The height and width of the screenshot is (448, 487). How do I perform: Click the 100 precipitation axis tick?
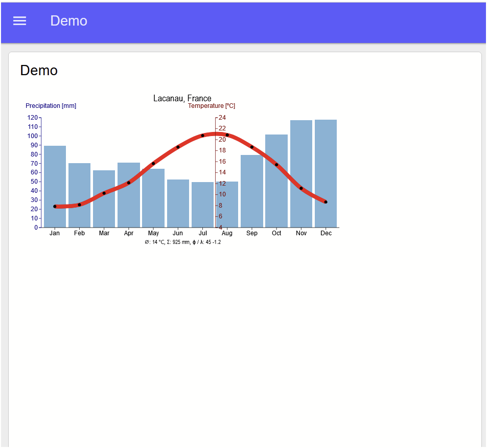tap(33, 136)
